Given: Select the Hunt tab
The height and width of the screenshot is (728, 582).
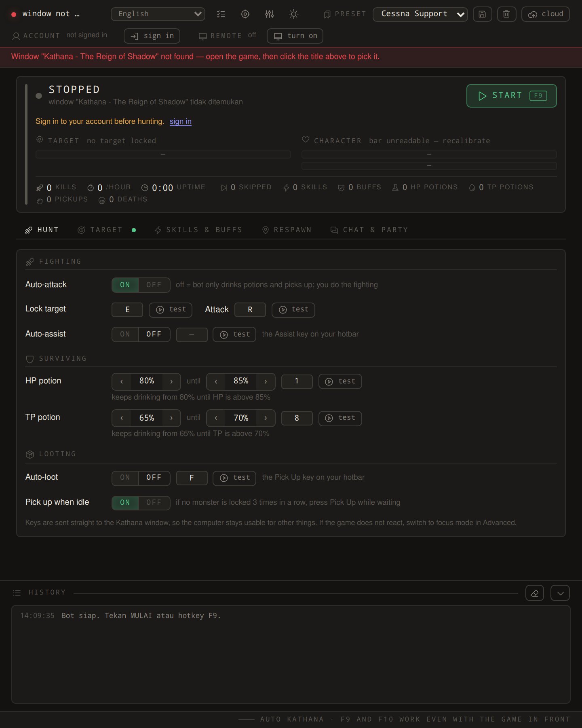Looking at the screenshot, I should click(42, 230).
